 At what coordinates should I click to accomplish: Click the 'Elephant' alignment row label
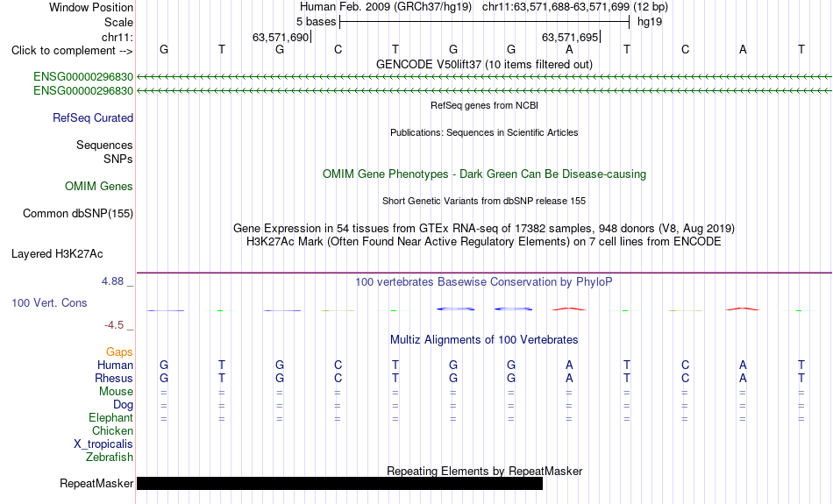111,418
